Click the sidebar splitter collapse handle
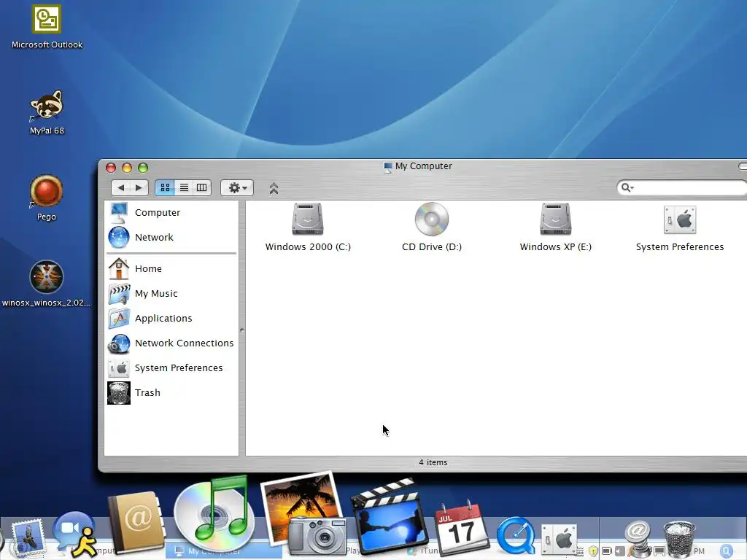The width and height of the screenshot is (747, 560). point(242,330)
